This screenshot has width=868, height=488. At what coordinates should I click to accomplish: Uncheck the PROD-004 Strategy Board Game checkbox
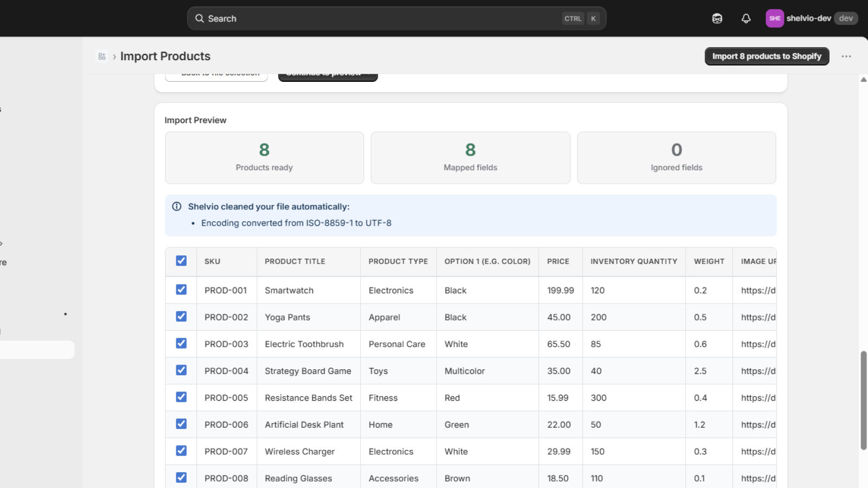click(181, 370)
